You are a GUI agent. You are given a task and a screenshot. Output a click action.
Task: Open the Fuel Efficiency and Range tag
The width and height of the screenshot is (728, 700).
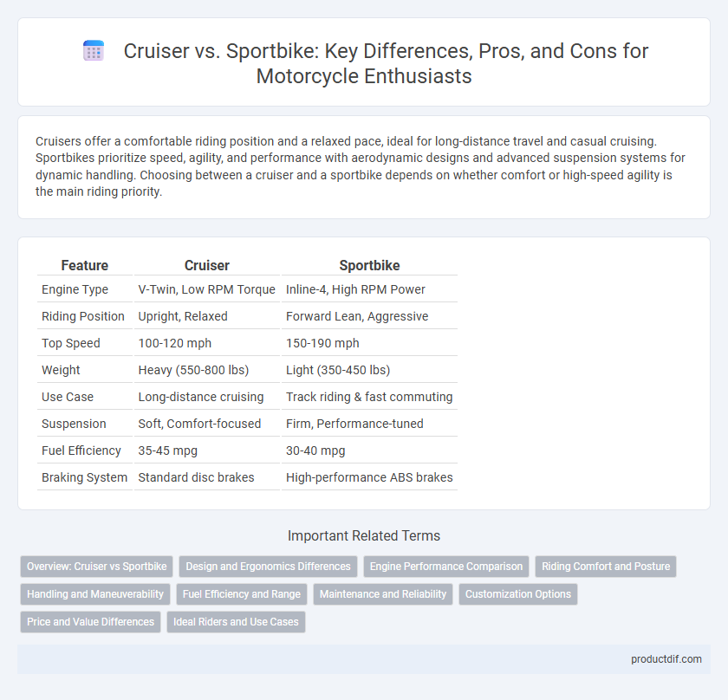242,594
